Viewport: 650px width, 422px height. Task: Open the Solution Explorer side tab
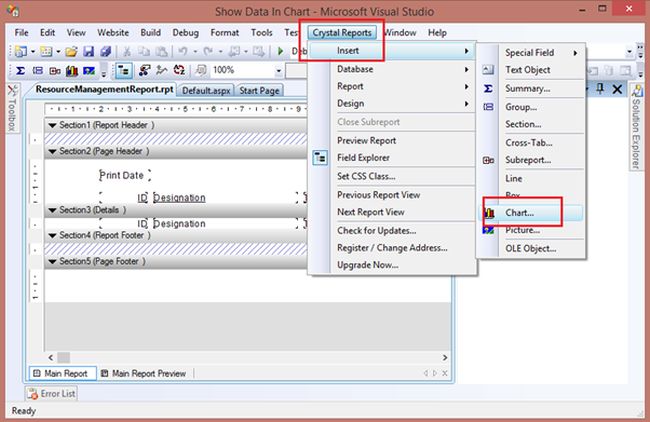pyautogui.click(x=636, y=127)
